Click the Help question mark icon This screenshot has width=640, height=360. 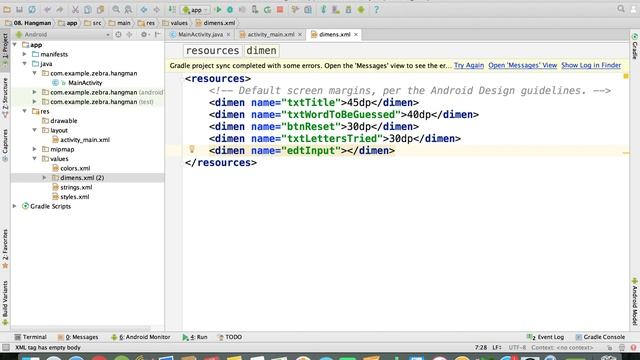(x=376, y=9)
